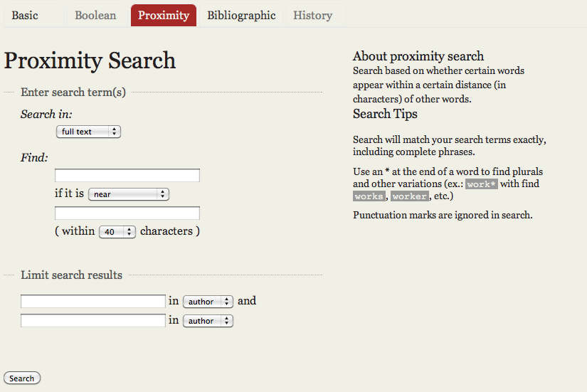Click the first Find term input box

(127, 175)
